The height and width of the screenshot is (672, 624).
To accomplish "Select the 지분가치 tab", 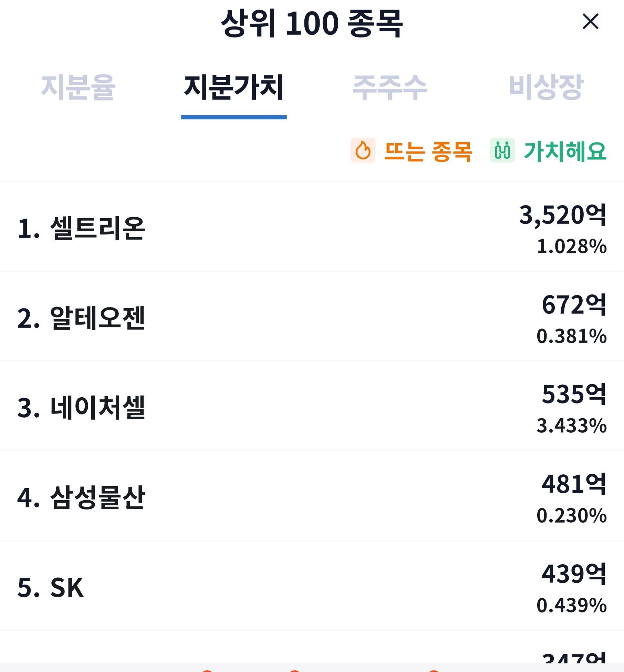I will (234, 87).
